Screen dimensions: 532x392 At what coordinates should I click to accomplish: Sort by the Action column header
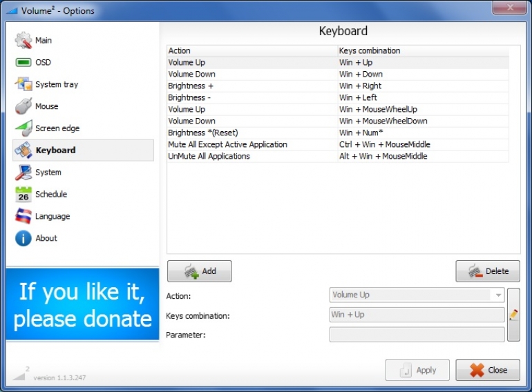pos(252,51)
